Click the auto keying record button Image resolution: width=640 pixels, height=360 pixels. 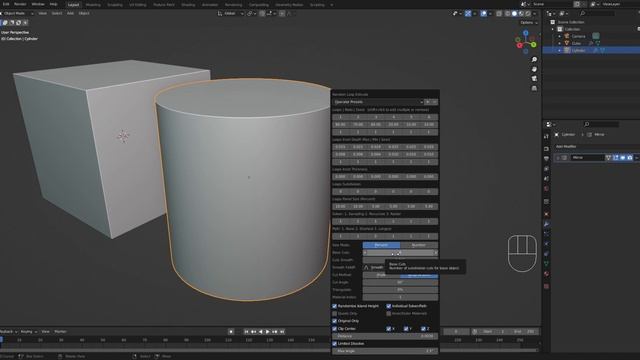pyautogui.click(x=231, y=332)
